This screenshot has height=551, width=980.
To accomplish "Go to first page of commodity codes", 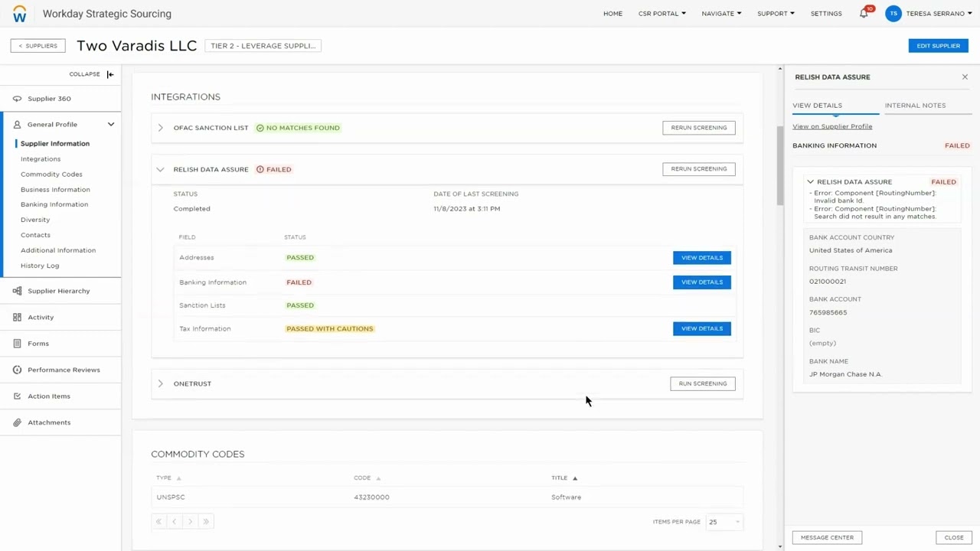I will pos(158,522).
